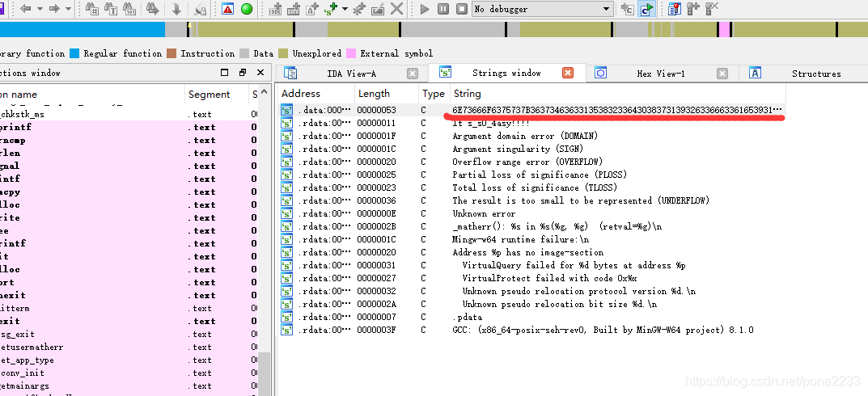Select the '_set_app_type' function row

tap(129, 360)
